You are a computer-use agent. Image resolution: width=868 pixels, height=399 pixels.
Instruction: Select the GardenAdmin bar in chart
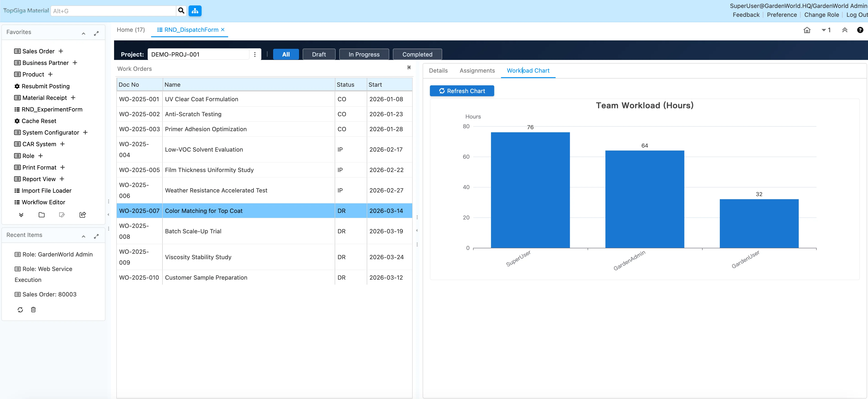pos(644,199)
